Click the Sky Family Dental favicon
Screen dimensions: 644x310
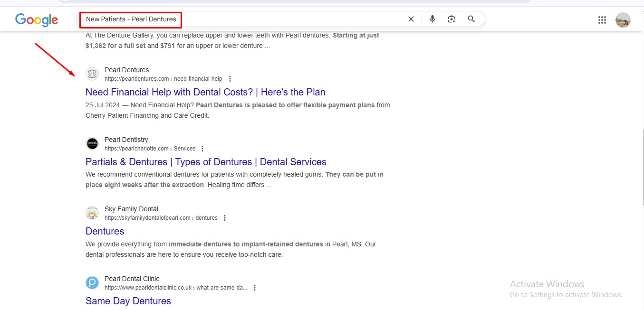pyautogui.click(x=92, y=213)
